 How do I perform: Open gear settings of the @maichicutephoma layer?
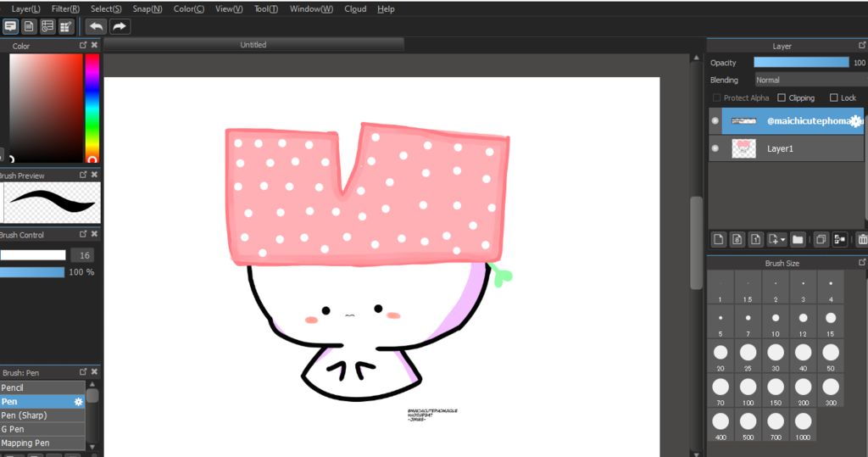click(855, 121)
